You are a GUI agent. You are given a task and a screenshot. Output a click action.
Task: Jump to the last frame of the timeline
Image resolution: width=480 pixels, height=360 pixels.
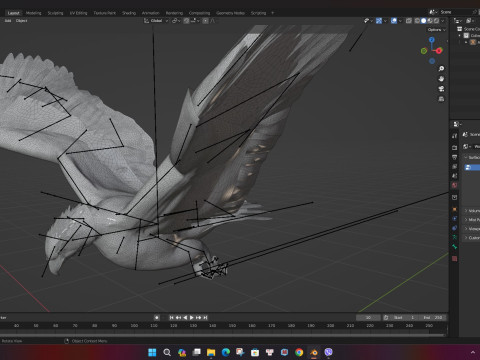[x=205, y=317]
